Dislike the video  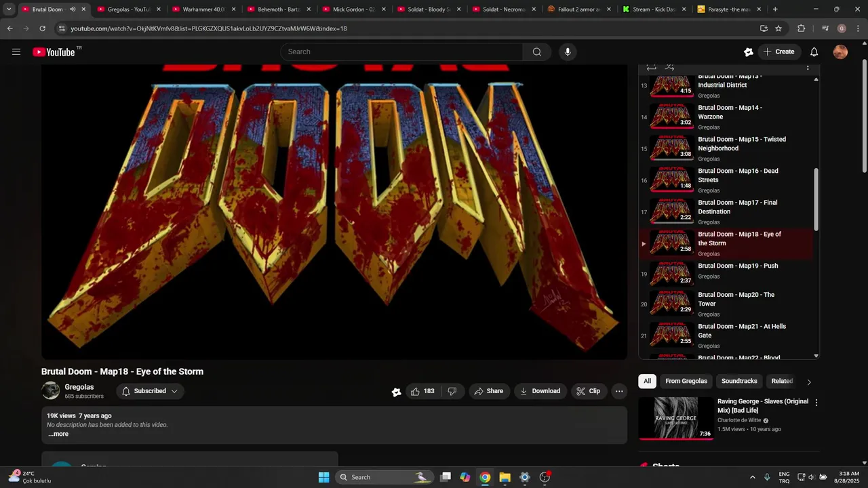(x=452, y=391)
